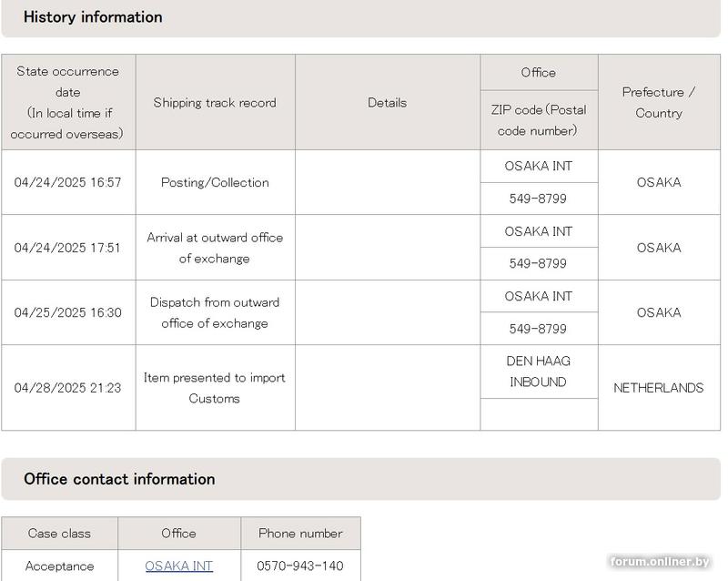Click the ZIP code column header

539,120
